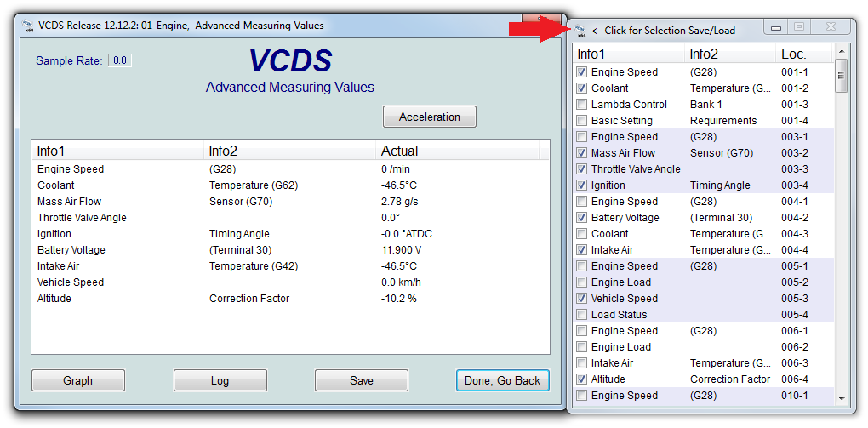
Task: Open the Graph view
Action: click(x=77, y=380)
